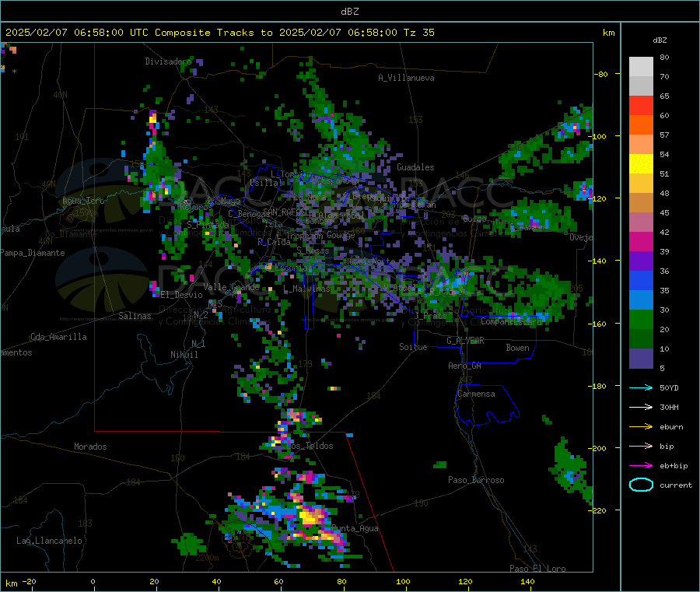The height and width of the screenshot is (592, 700).
Task: Click the yellow eburn arrow legend icon
Action: tap(641, 427)
